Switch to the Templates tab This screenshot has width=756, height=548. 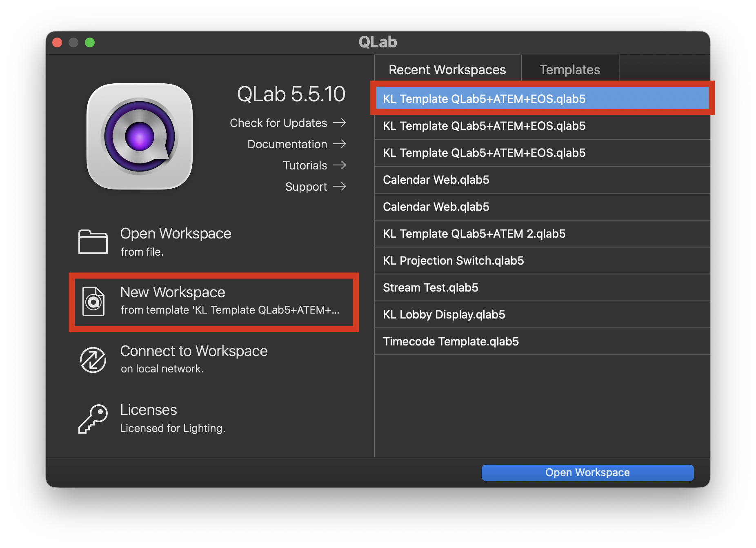coord(570,69)
